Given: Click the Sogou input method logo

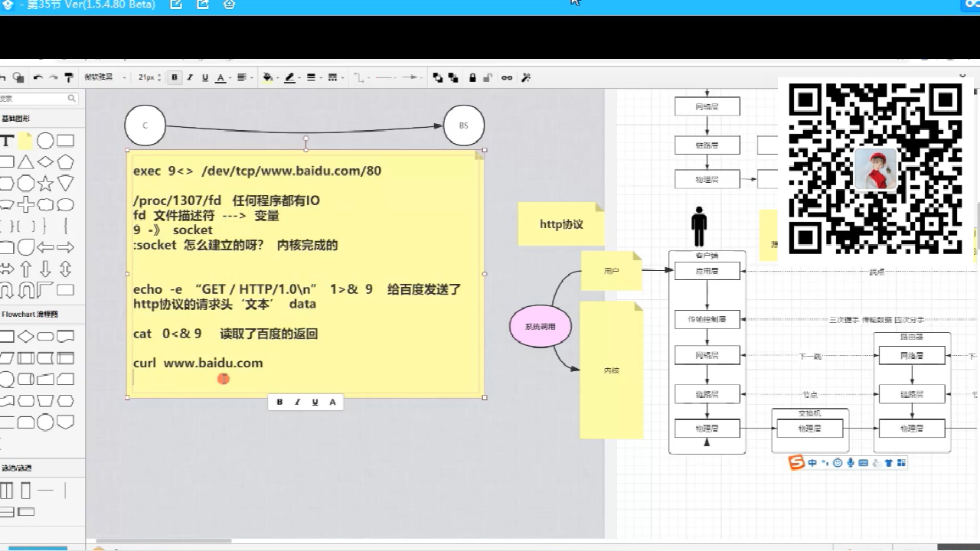Looking at the screenshot, I should tap(797, 462).
